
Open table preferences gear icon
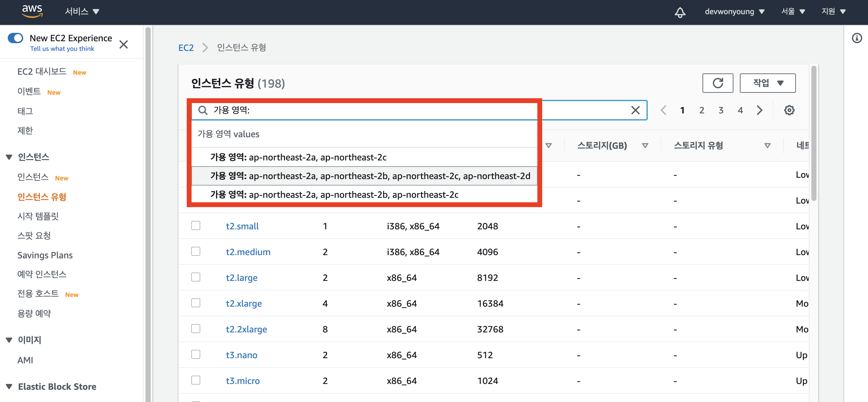tap(789, 110)
